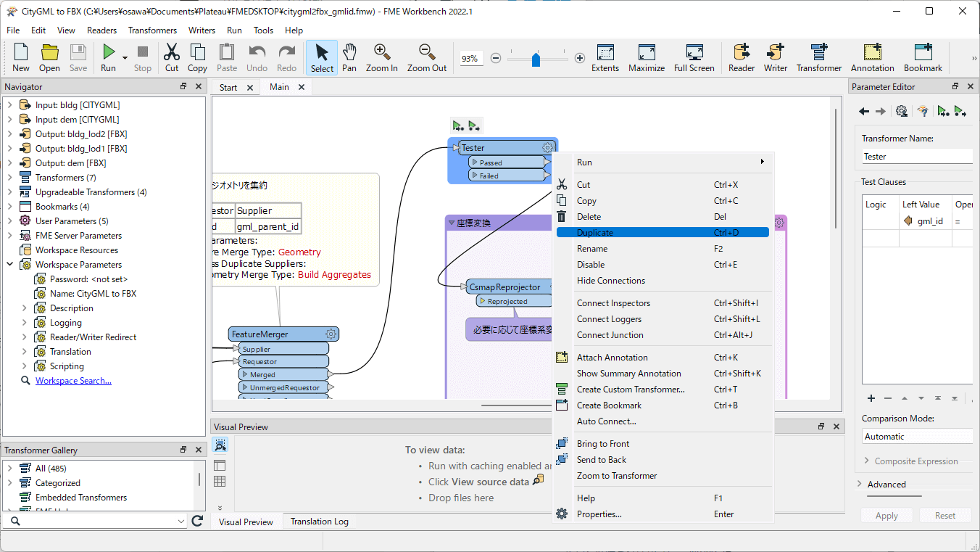Choose Attach Annotation from context menu
This screenshot has height=552, width=980.
tap(663, 358)
